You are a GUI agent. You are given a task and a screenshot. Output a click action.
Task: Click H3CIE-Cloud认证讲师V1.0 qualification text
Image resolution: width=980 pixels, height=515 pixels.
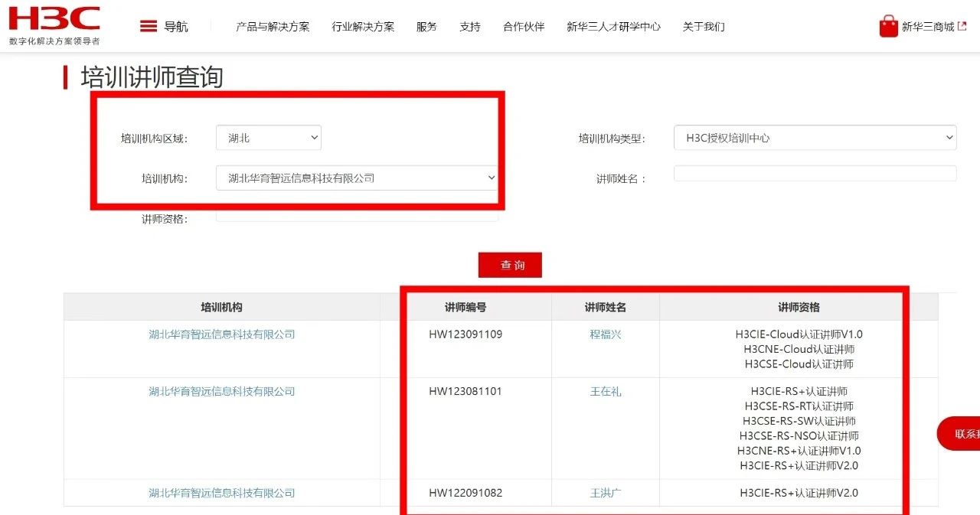[x=799, y=334]
